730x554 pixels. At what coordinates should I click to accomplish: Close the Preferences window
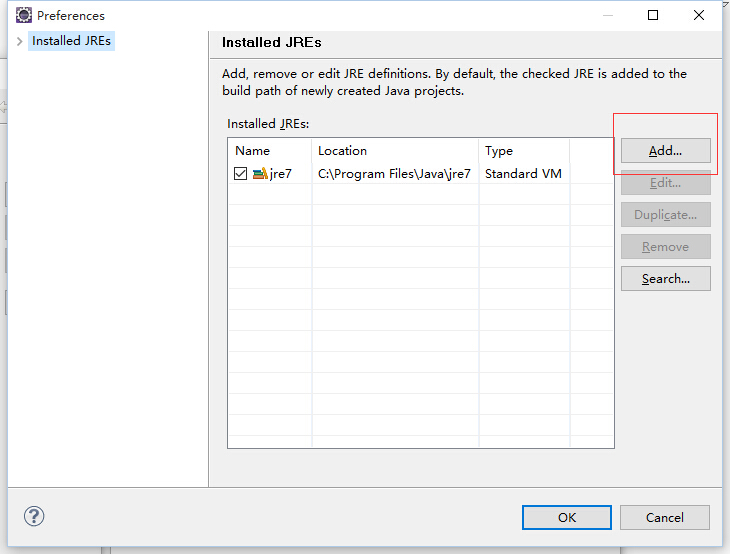click(698, 15)
